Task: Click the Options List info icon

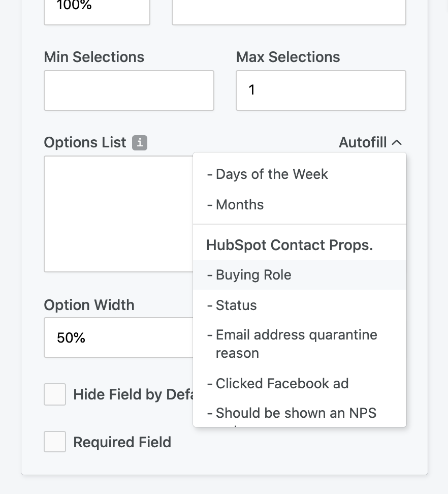Action: tap(140, 143)
